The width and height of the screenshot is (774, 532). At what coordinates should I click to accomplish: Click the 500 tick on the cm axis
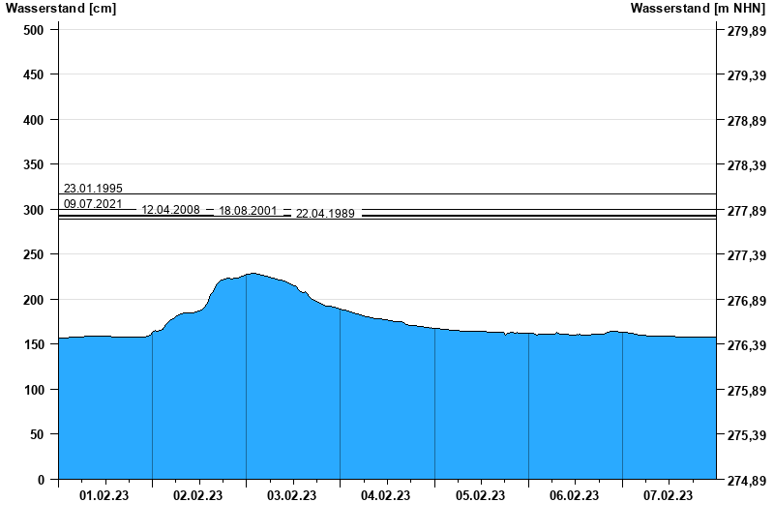(34, 30)
